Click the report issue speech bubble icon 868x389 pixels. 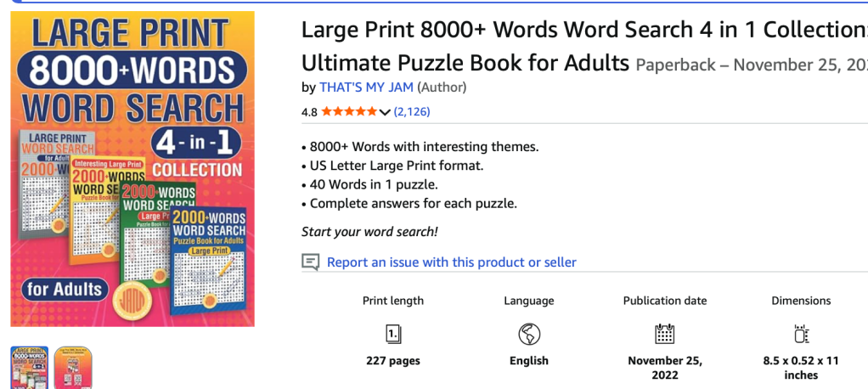point(311,262)
